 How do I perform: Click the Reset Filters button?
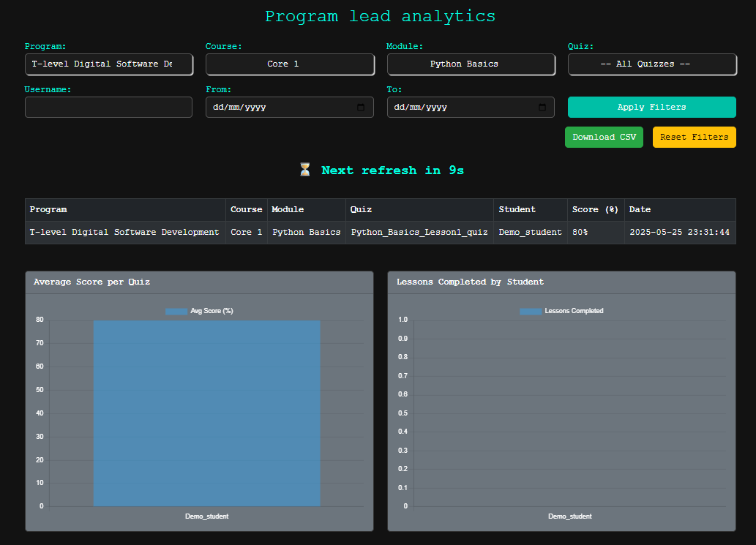694,137
